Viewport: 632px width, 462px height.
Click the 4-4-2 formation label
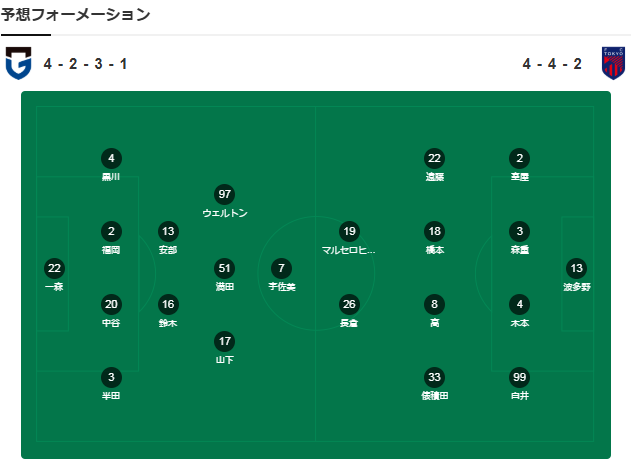tap(552, 64)
